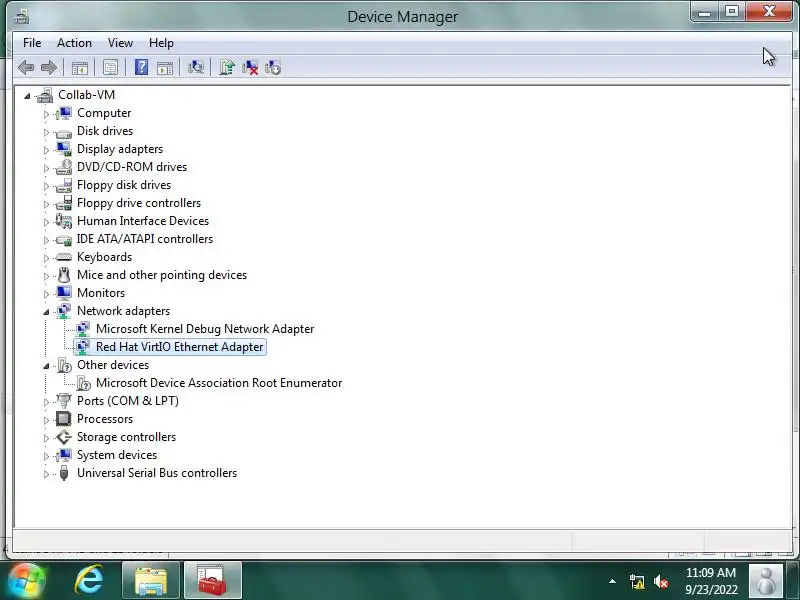
Task: Collapse the Network adapters category
Action: [46, 312]
